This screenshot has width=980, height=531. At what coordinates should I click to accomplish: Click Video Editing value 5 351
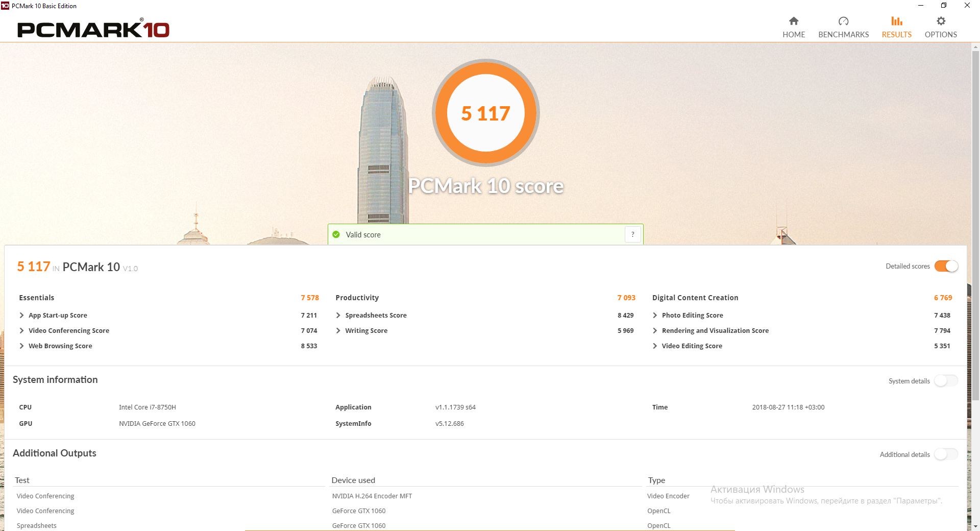tap(942, 346)
